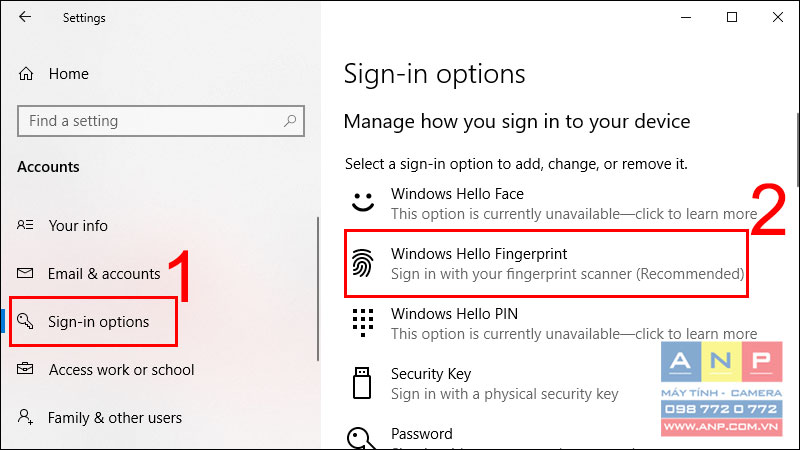This screenshot has height=450, width=800.
Task: Click the back arrow icon in Settings
Action: click(x=24, y=17)
